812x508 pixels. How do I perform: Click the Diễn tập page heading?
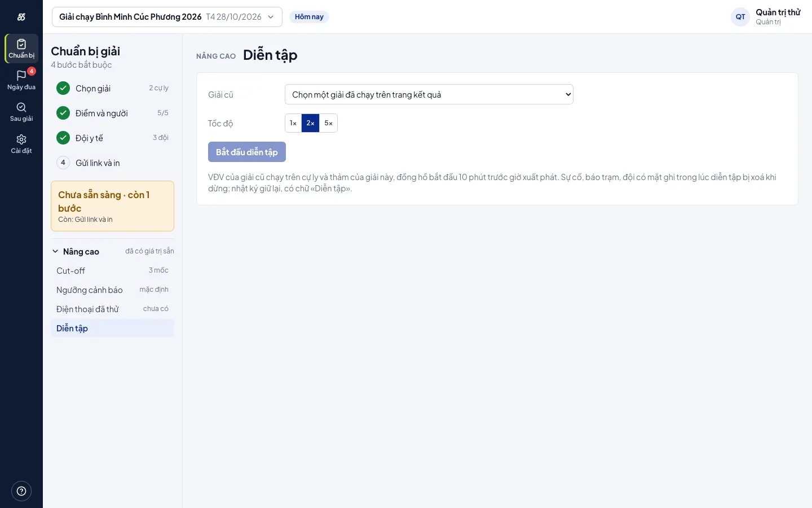pyautogui.click(x=270, y=55)
